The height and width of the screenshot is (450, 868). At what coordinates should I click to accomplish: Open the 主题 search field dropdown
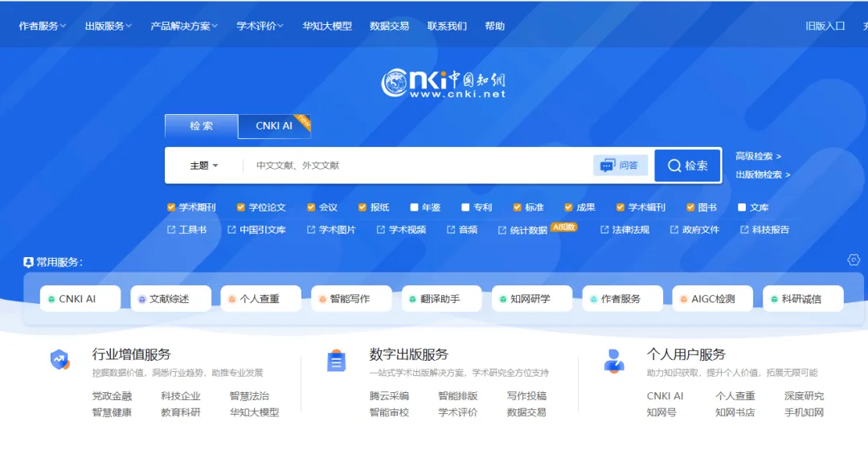click(x=203, y=166)
